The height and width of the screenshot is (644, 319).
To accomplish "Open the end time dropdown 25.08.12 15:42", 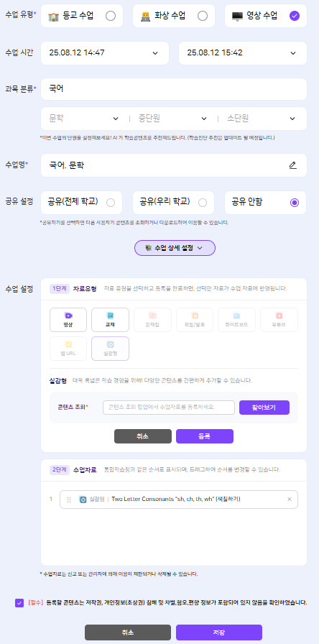I will tap(243, 53).
